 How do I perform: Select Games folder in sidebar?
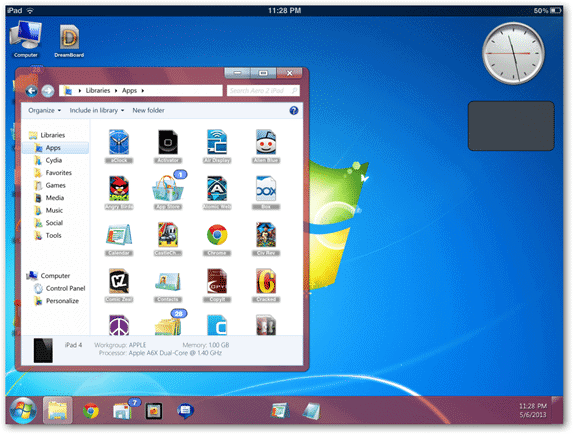[x=50, y=185]
